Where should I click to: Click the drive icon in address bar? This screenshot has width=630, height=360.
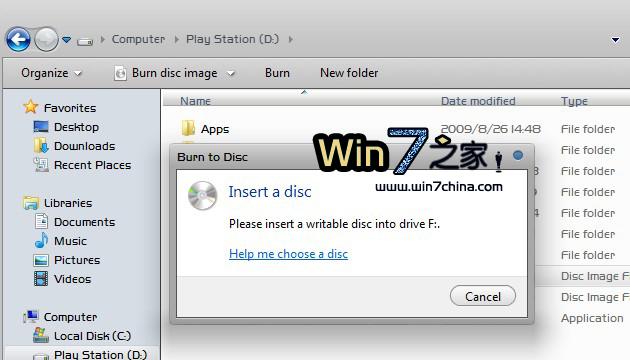85,41
